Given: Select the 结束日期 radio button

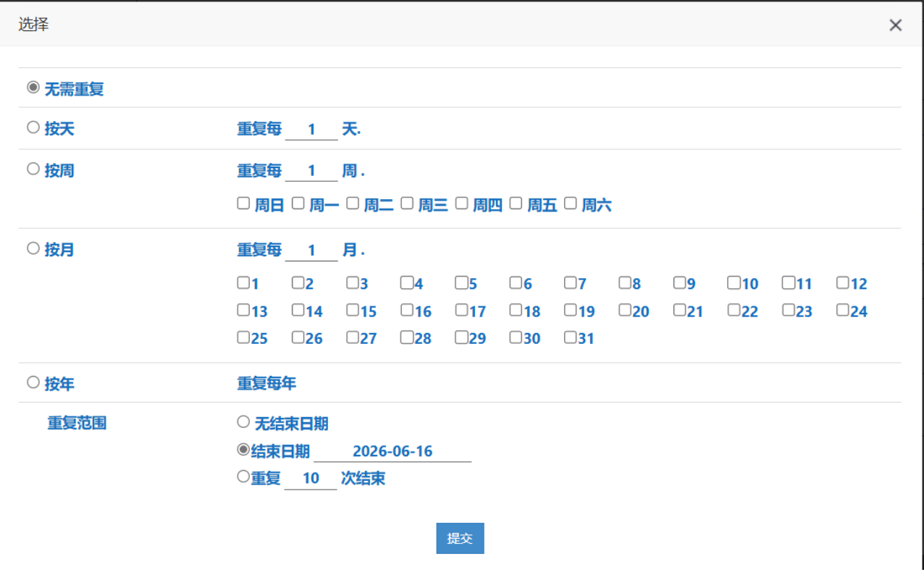Looking at the screenshot, I should [243, 450].
